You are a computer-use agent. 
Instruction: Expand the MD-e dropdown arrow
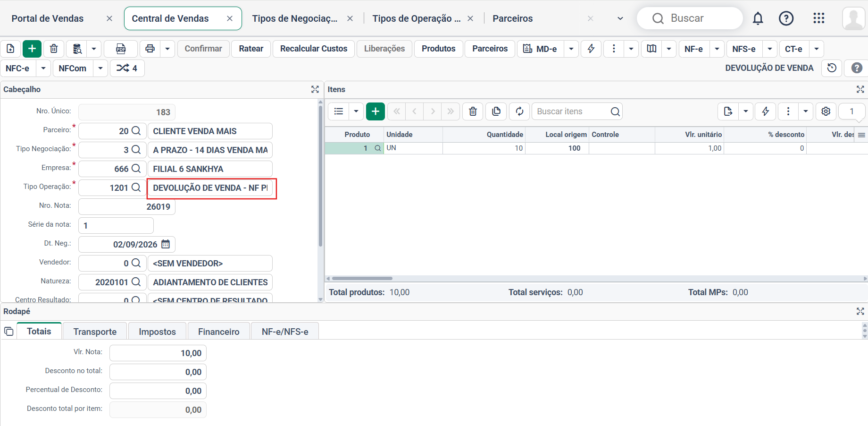click(571, 49)
